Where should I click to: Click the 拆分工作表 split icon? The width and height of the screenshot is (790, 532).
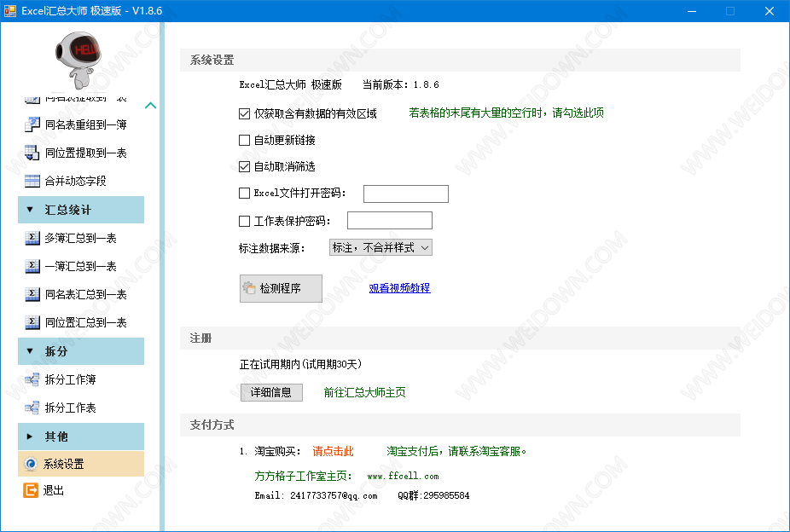(32, 408)
